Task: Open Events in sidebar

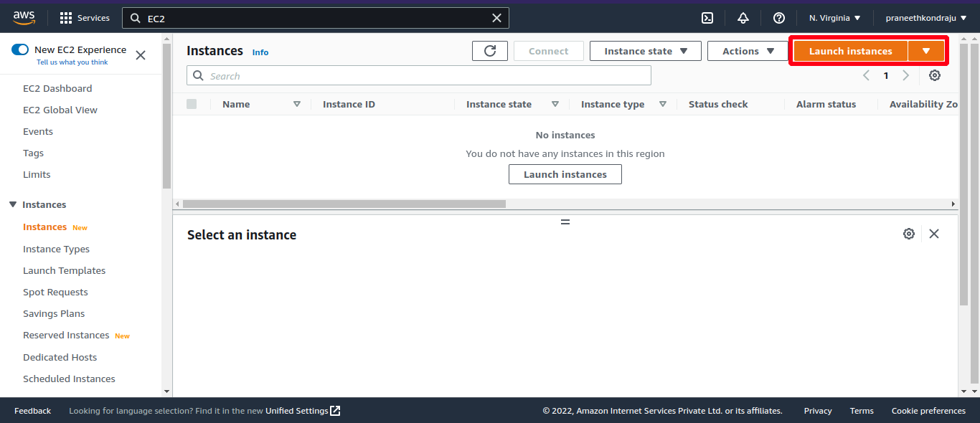Action: pos(38,131)
